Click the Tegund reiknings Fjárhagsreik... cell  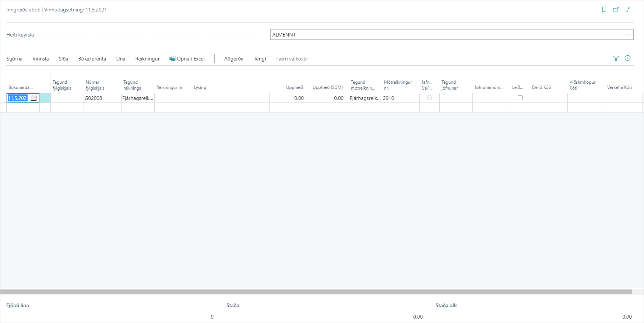138,98
